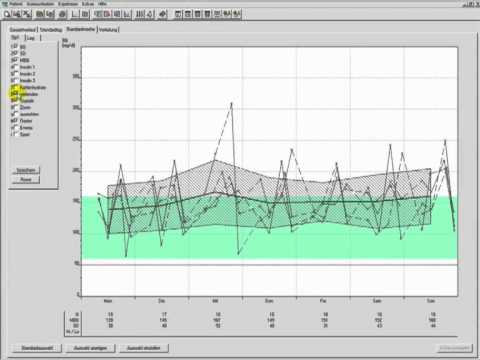Click the Auswahl anzeigen button
This screenshot has height=360, width=480.
click(91, 348)
